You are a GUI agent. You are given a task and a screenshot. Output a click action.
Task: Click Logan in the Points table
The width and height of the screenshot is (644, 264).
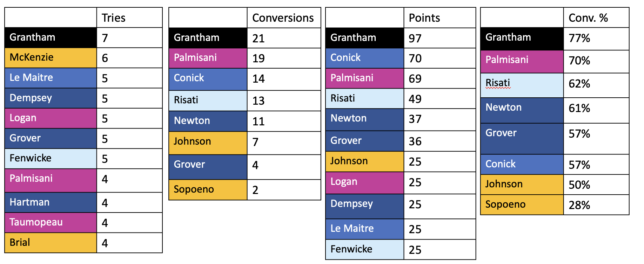click(x=365, y=183)
